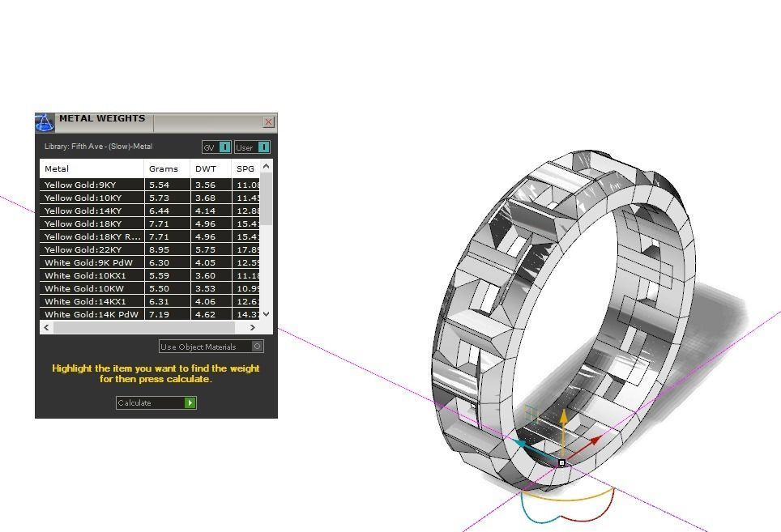This screenshot has height=532, width=781.
Task: Sort by the Metal column header
Action: 92,168
